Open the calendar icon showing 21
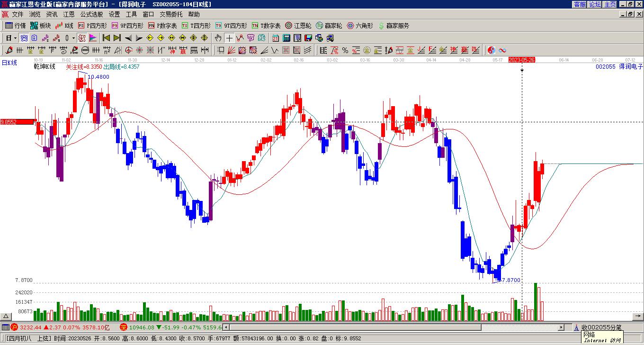This screenshot has width=644, height=345. (276, 38)
